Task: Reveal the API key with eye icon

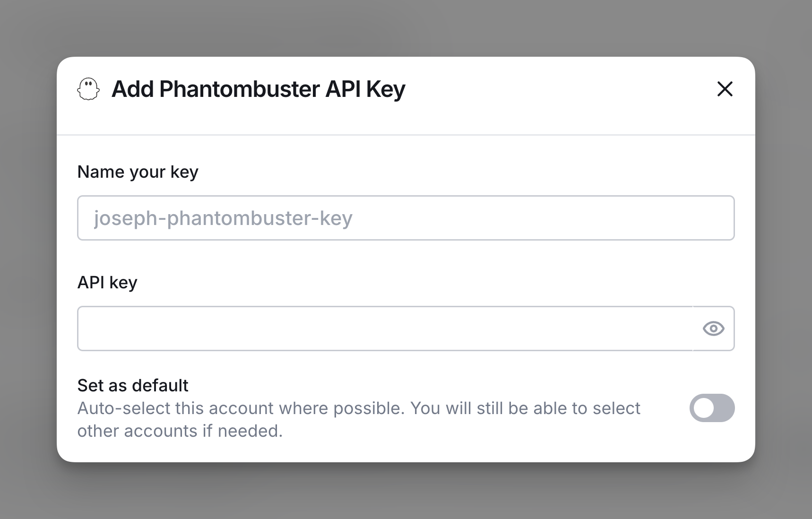Action: 713,329
